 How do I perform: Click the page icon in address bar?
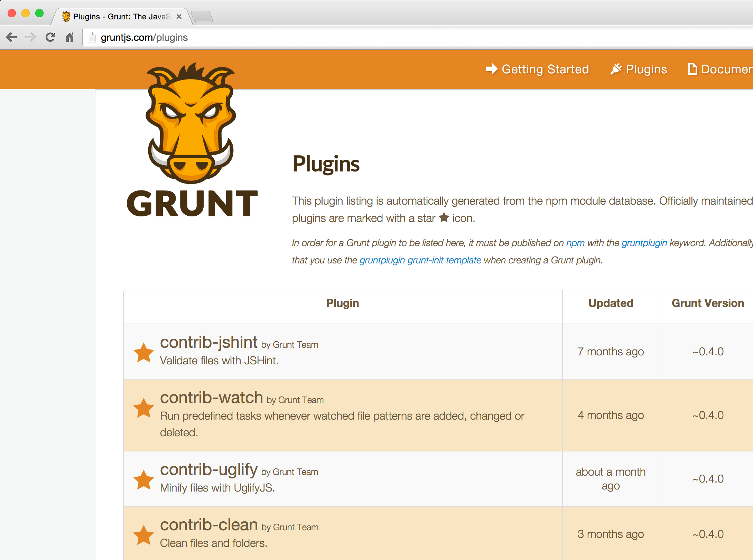[x=91, y=37]
